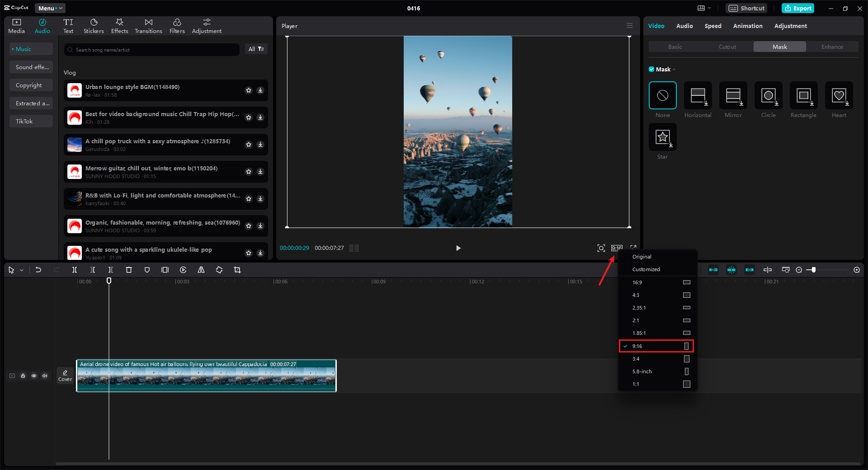Click the undo arrow in timeline toolbar
This screenshot has width=868, height=470.
click(x=38, y=270)
